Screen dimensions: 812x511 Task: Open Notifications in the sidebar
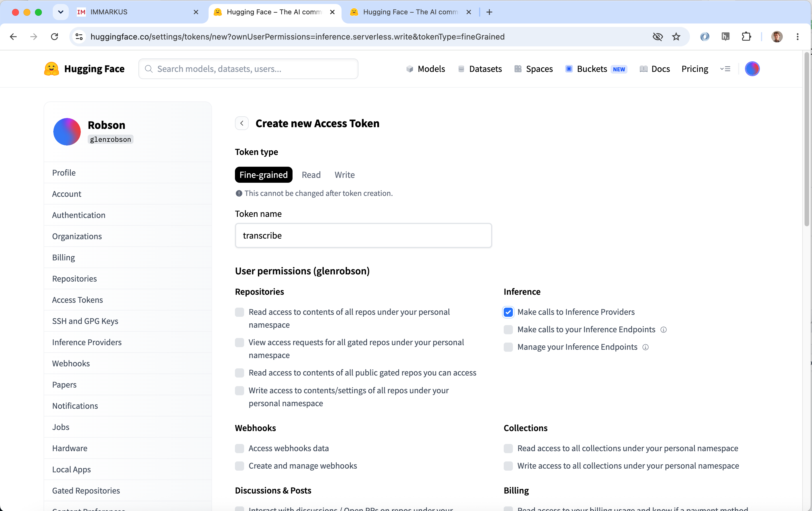[x=128, y=406]
